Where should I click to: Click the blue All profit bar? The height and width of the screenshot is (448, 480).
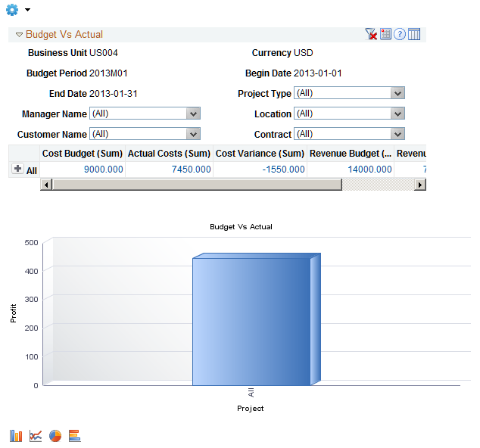tap(257, 319)
